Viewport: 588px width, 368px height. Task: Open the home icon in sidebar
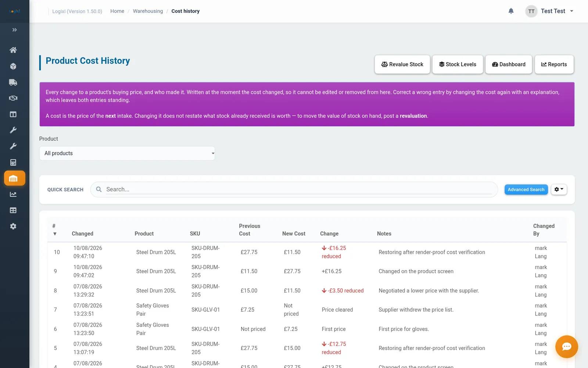(x=13, y=50)
